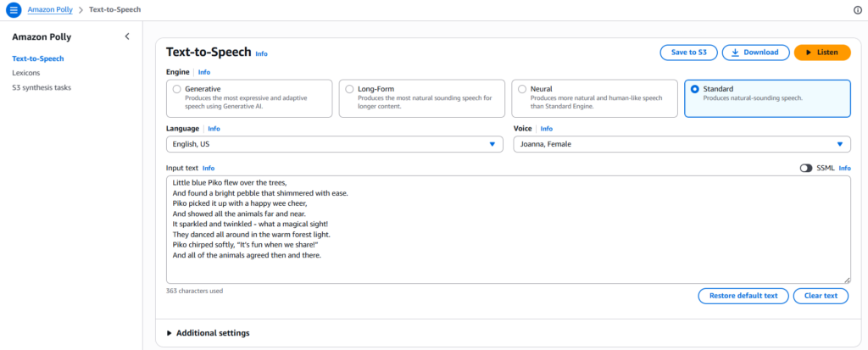Go to S3 synthesis tasks page

coord(41,87)
